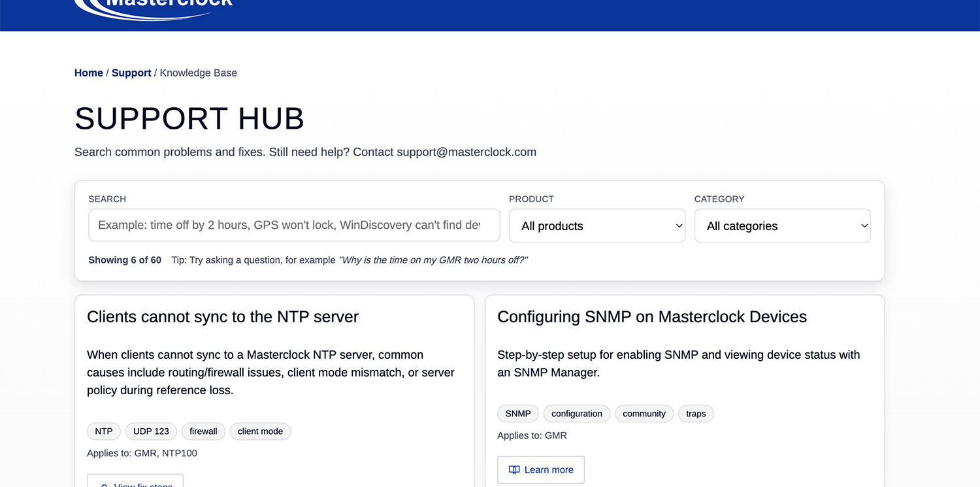The image size is (980, 487).
Task: Open the All products dropdown
Action: click(x=597, y=226)
